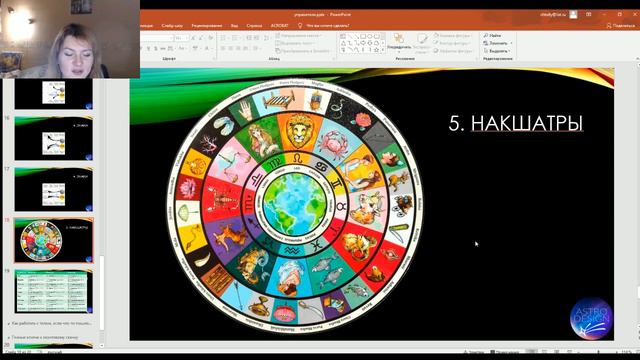Open the Упорядочить arrange menu
Image resolution: width=640 pixels, height=360 pixels.
(x=399, y=43)
